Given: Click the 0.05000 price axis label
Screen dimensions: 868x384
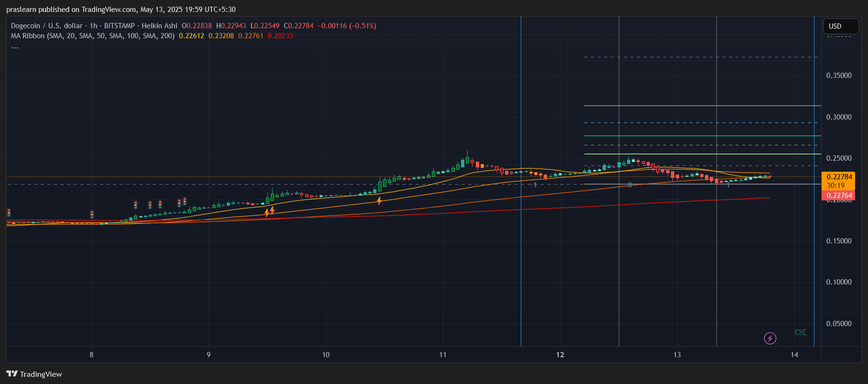Looking at the screenshot, I should pos(839,324).
